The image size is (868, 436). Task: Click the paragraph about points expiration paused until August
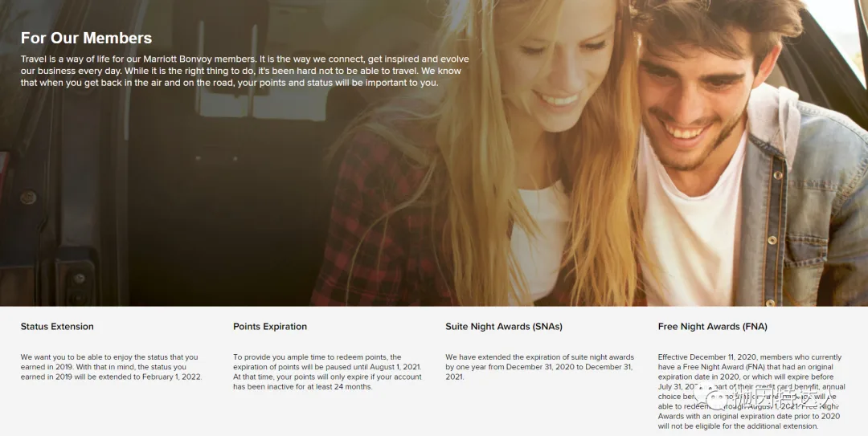coord(327,372)
